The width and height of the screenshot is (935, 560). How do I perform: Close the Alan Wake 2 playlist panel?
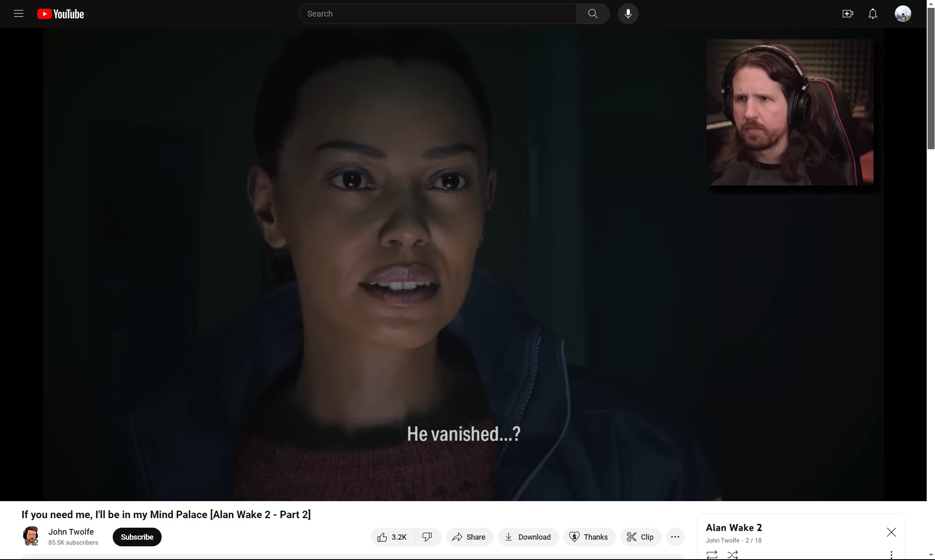(891, 532)
